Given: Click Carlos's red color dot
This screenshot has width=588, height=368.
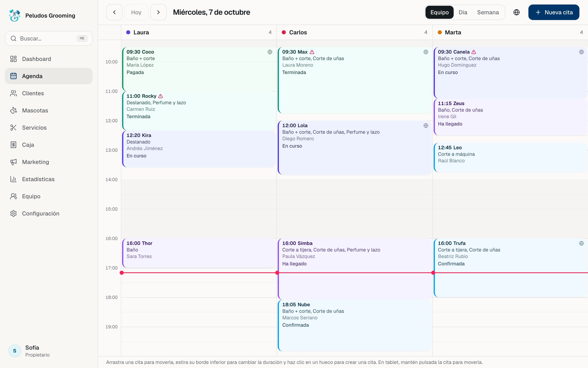Looking at the screenshot, I should coord(284,32).
